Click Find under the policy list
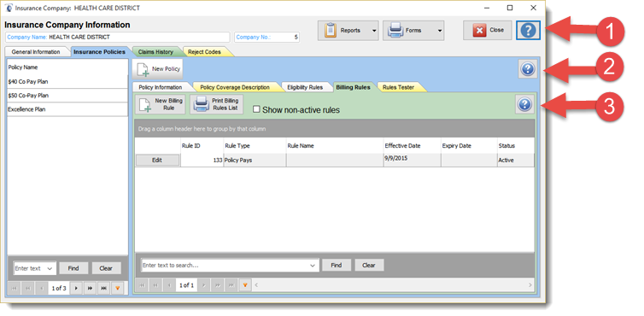The height and width of the screenshot is (316, 644). coord(73,268)
